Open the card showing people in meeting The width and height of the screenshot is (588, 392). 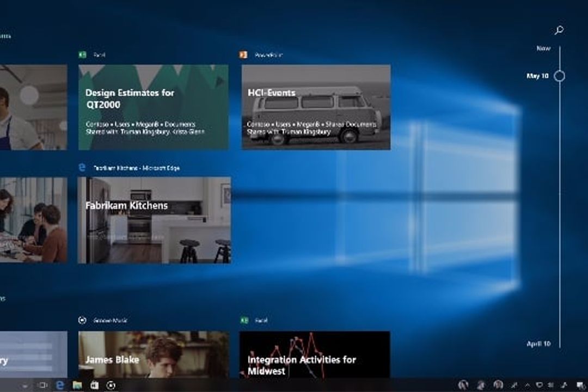coord(33,220)
